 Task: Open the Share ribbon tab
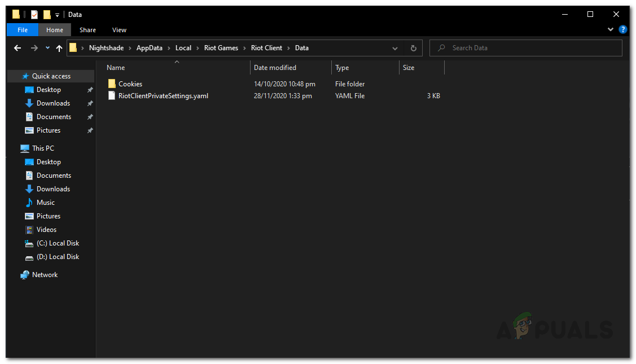[87, 29]
